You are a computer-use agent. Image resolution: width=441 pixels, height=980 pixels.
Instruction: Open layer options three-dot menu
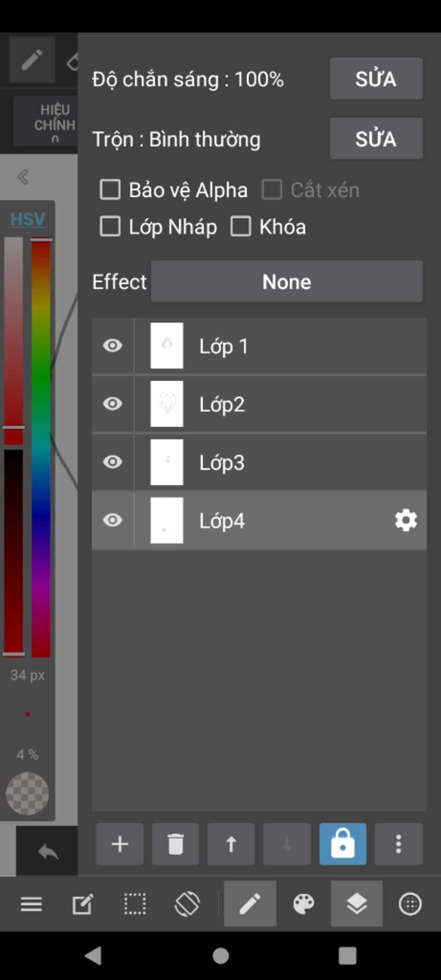[x=398, y=844]
